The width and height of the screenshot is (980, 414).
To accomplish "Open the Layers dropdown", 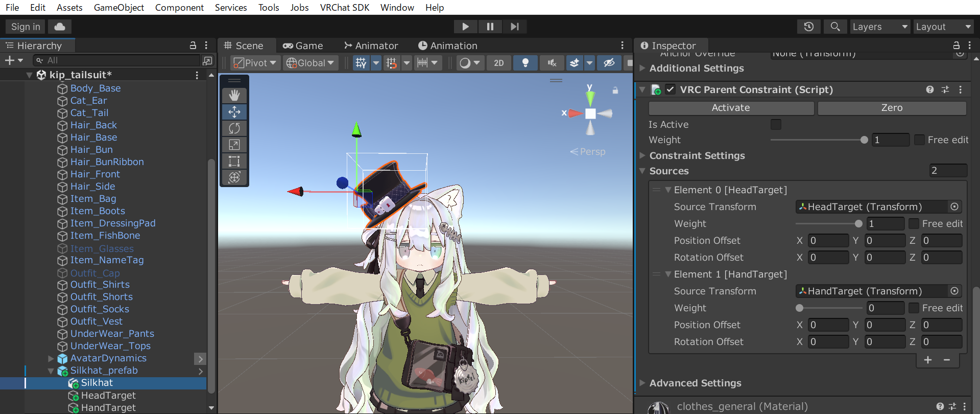I will (880, 27).
